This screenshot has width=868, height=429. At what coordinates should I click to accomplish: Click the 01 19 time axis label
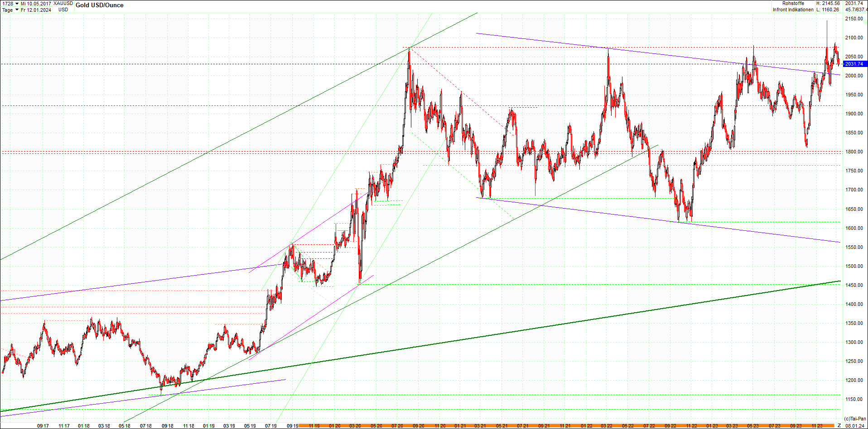pos(209,426)
